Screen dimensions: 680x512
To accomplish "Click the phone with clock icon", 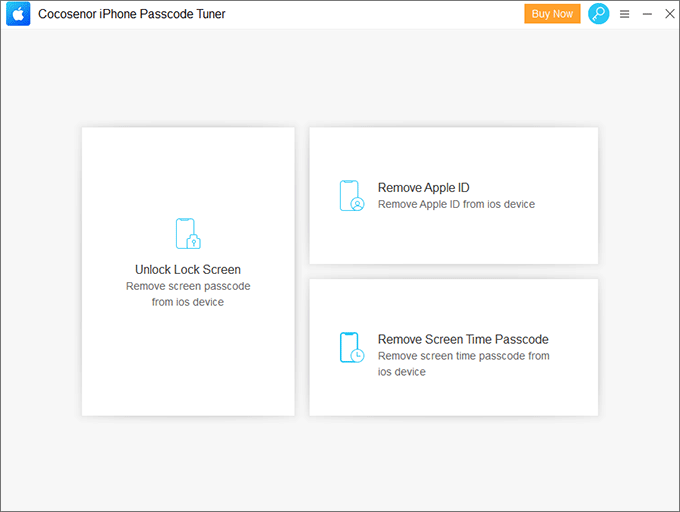I will coord(351,348).
